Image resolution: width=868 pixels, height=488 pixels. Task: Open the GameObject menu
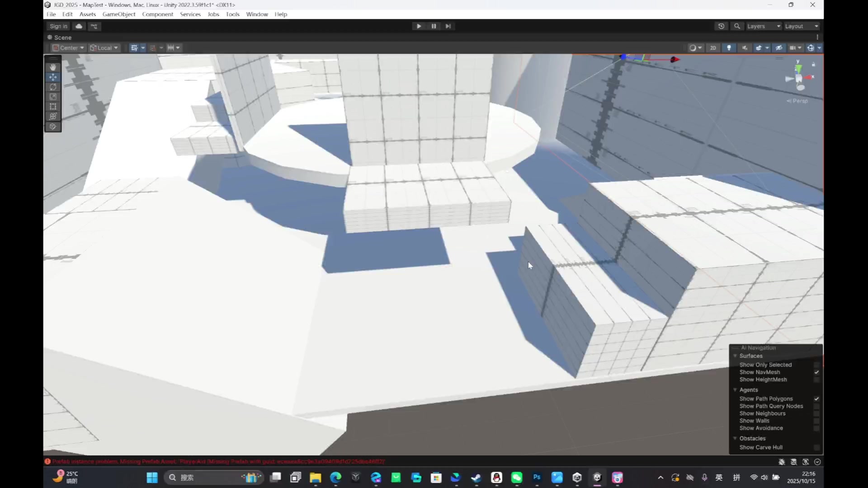119,14
